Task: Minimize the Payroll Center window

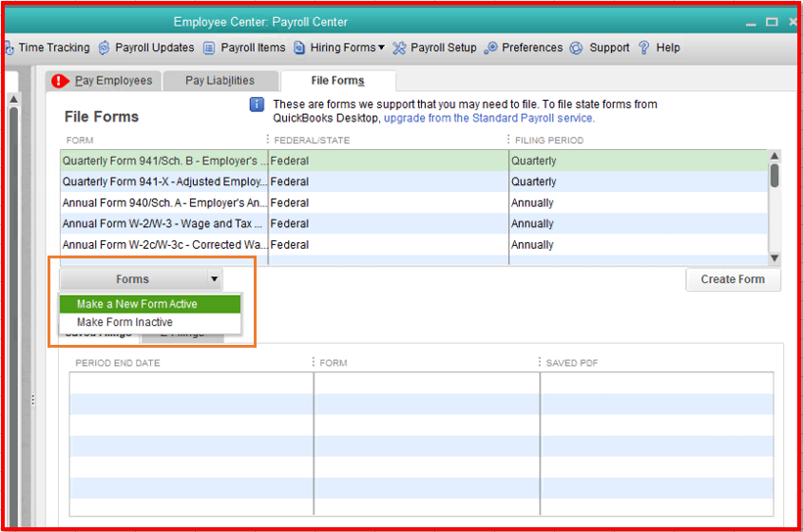Action: [751, 24]
